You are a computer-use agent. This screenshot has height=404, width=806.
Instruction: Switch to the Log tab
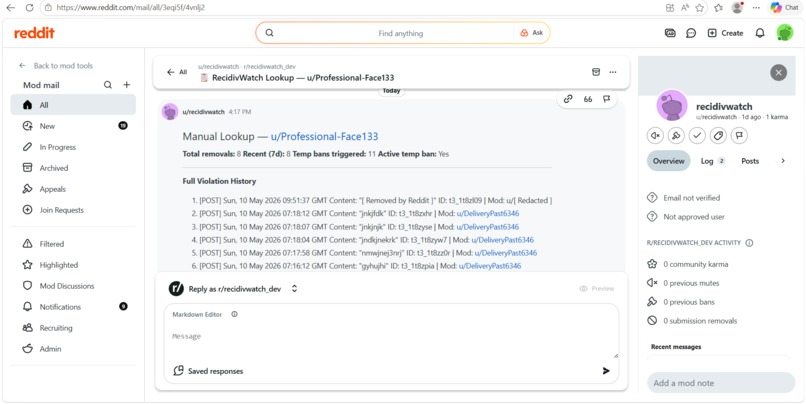(712, 161)
